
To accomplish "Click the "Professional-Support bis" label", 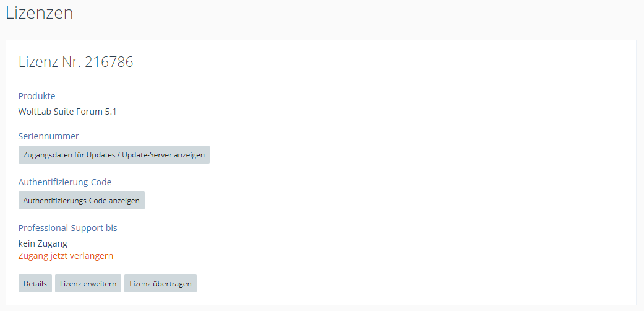I will [68, 228].
